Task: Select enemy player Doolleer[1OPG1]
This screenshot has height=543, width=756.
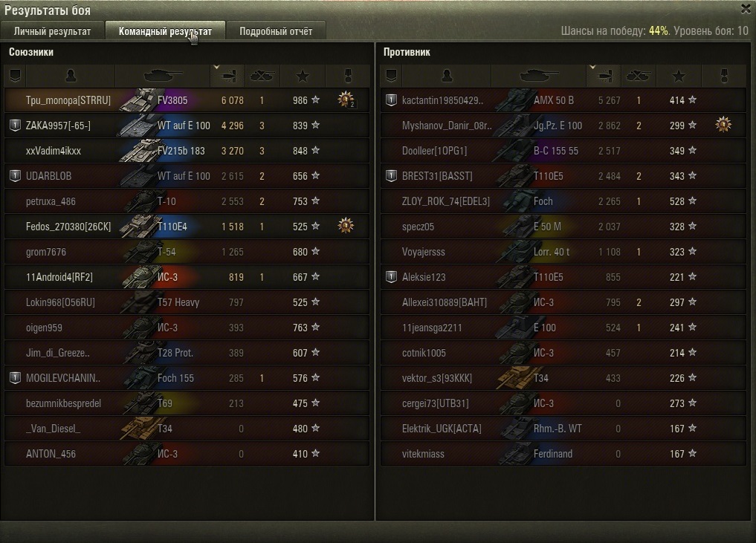Action: 434,151
